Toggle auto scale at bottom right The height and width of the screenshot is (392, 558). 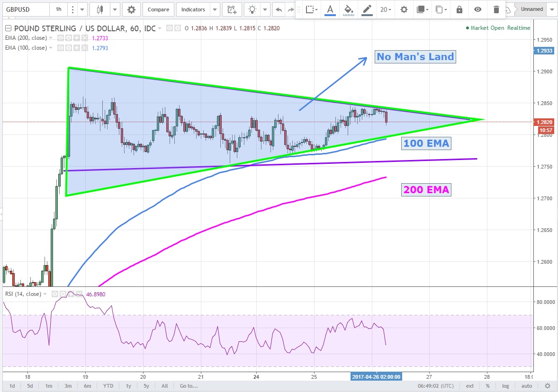coord(526,386)
